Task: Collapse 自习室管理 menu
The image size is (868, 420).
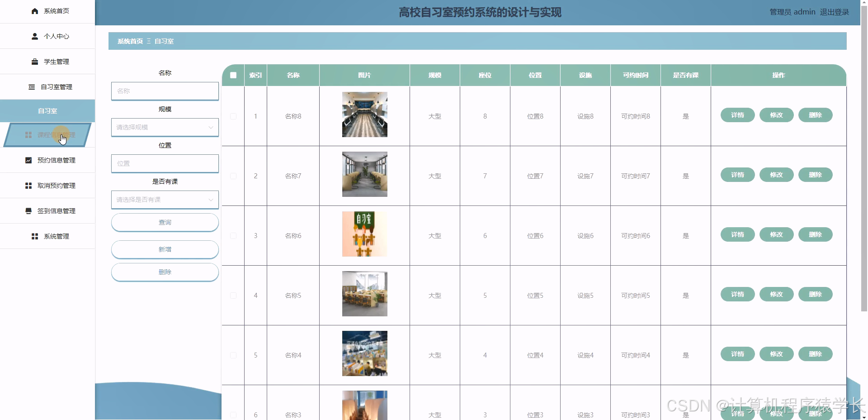Action: click(47, 87)
